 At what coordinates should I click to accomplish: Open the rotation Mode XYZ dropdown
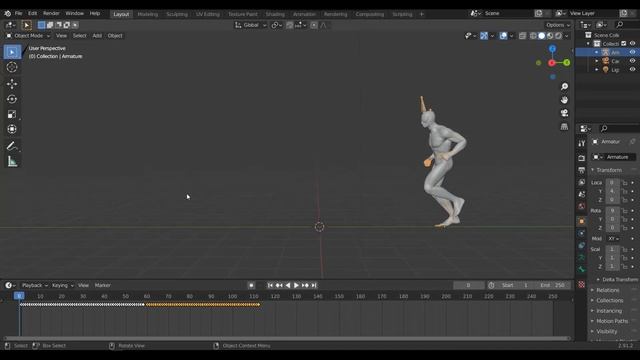(613, 239)
